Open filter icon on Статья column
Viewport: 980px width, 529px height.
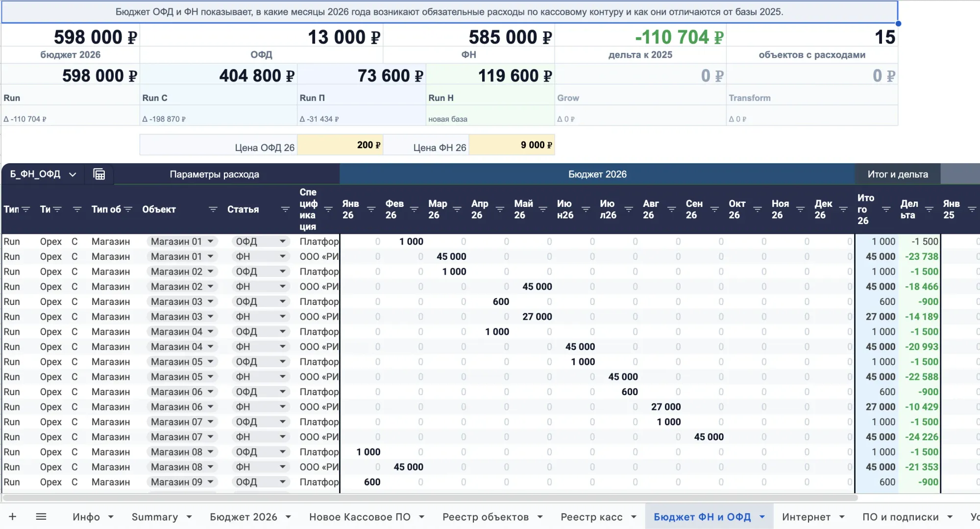click(x=285, y=209)
